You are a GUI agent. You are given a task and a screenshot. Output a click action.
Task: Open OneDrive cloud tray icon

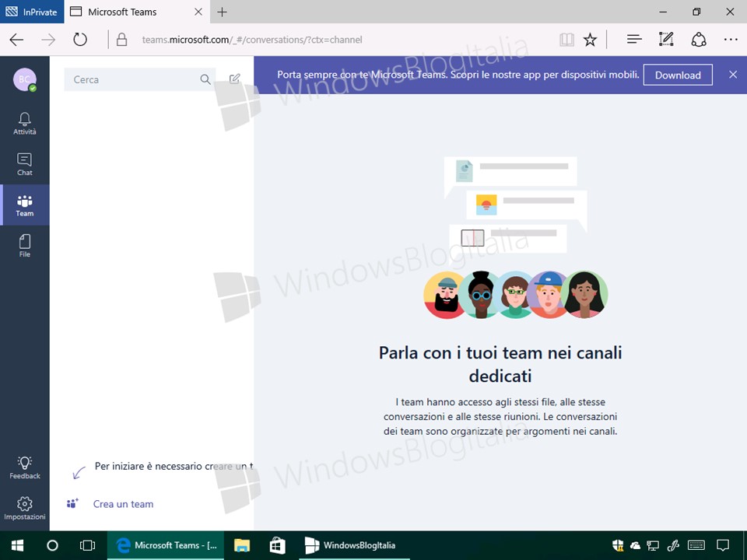pyautogui.click(x=635, y=545)
